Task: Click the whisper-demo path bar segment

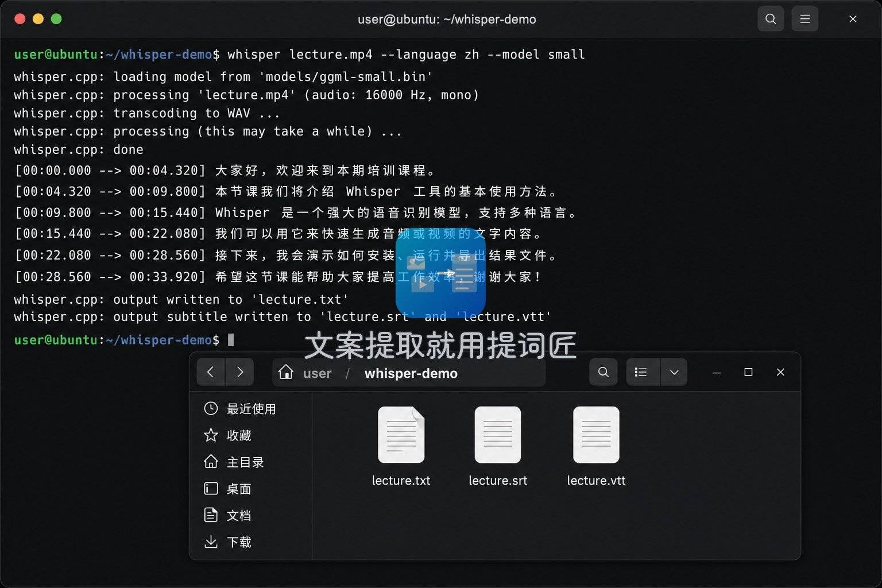Action: [x=411, y=373]
